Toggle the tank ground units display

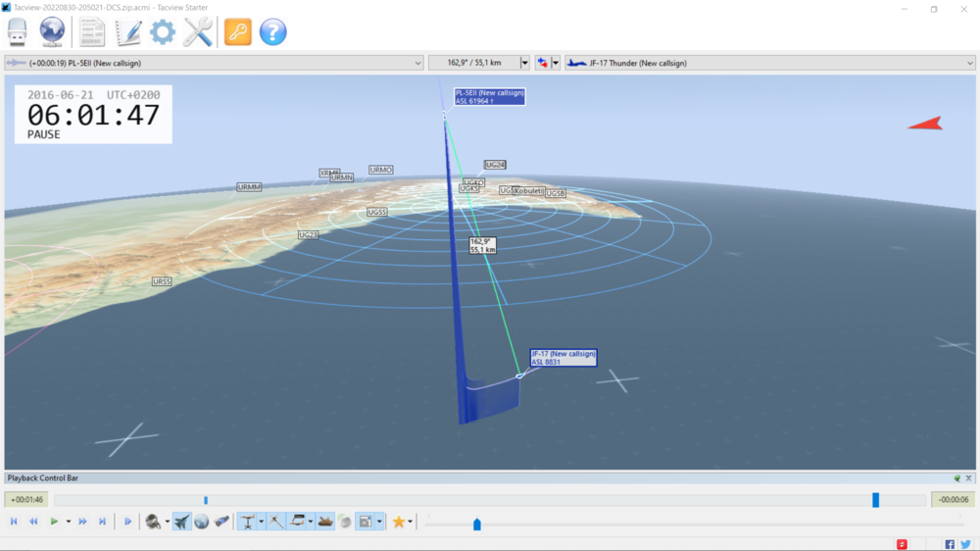(325, 522)
